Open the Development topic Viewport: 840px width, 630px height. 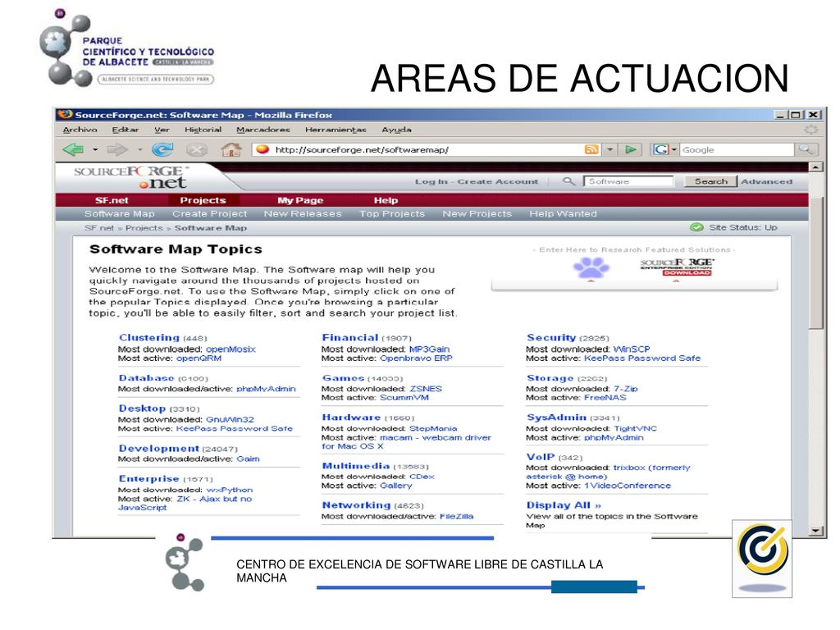tap(158, 449)
